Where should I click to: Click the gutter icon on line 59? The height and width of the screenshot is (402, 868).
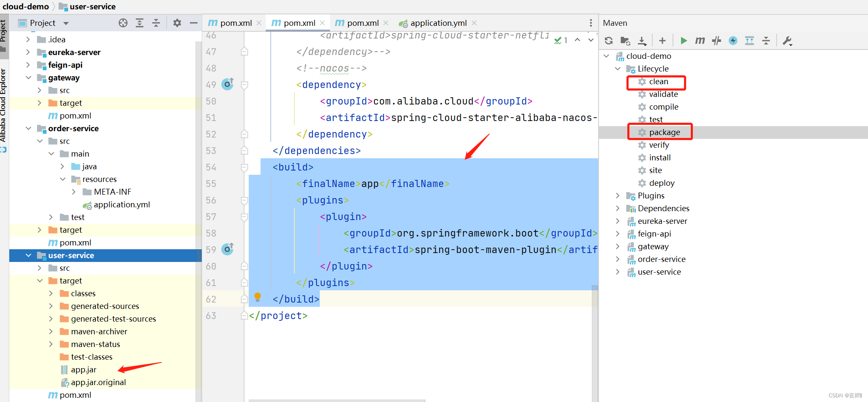[228, 249]
